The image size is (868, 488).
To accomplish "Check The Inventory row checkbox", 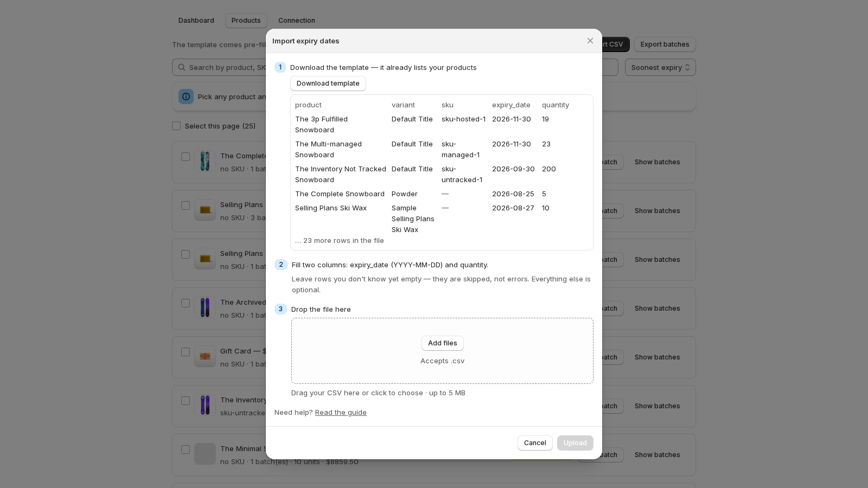I will pyautogui.click(x=186, y=401).
